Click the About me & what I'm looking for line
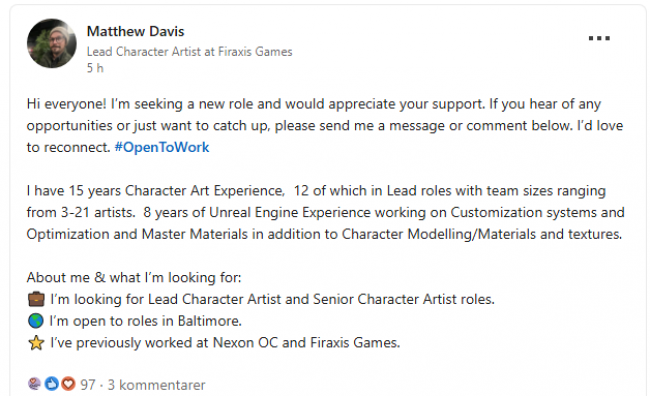Viewport: 650px width, 396px height. (134, 277)
